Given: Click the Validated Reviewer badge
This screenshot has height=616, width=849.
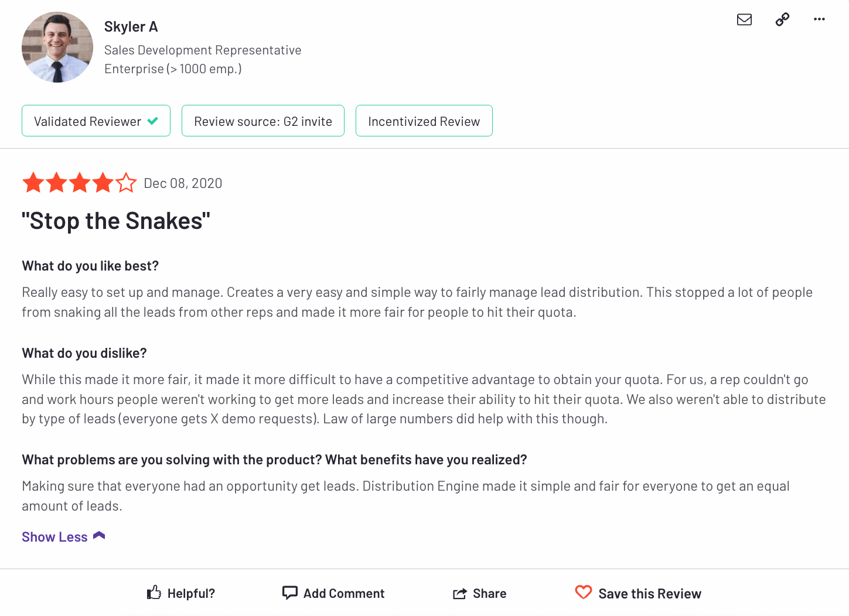Looking at the screenshot, I should click(x=88, y=121).
